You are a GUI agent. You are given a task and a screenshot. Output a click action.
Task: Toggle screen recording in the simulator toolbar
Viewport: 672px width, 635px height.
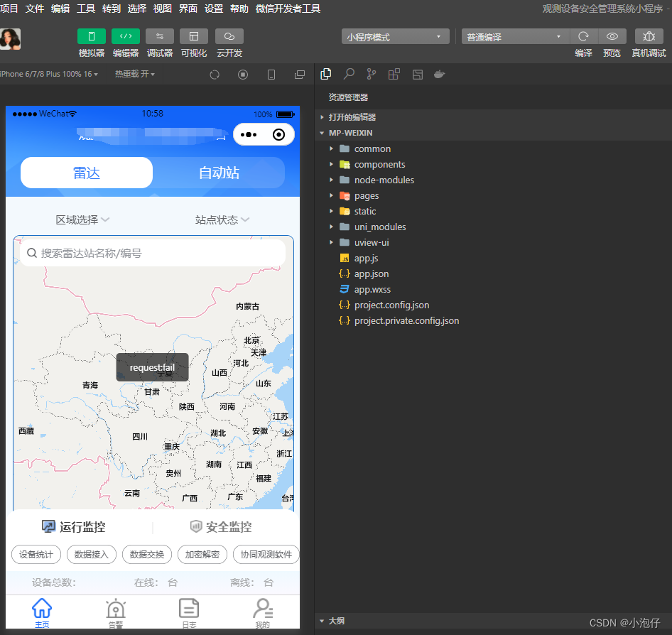tap(242, 74)
